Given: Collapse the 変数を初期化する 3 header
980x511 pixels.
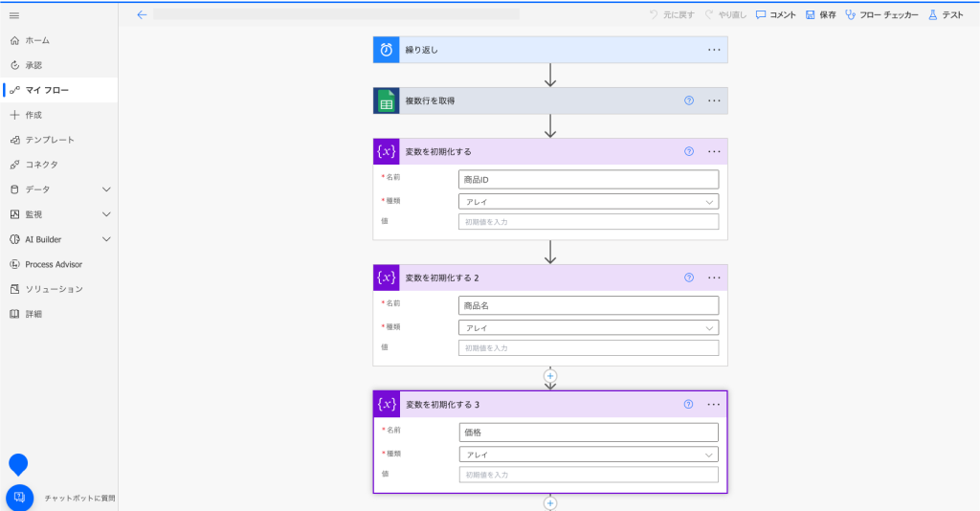Looking at the screenshot, I should [x=550, y=405].
